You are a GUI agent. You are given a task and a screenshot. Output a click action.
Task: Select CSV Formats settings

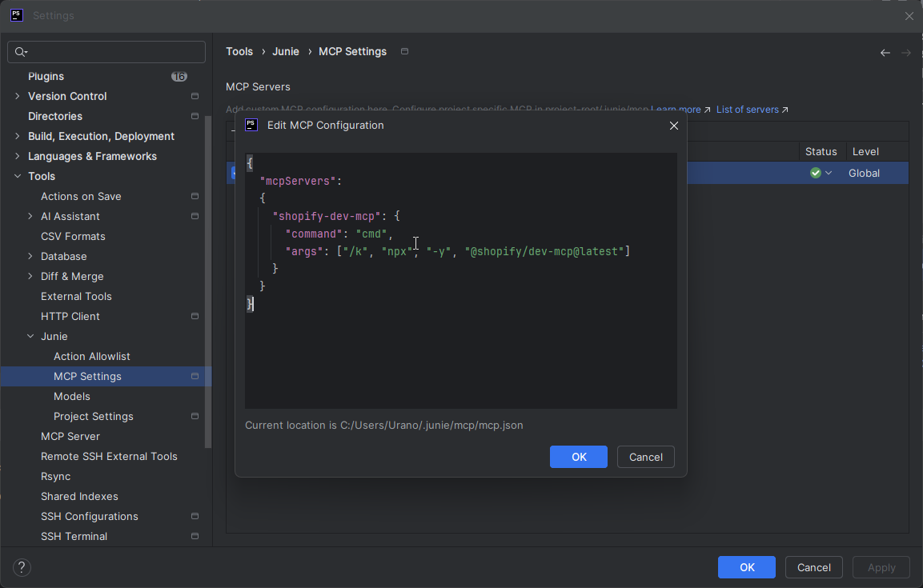click(x=73, y=236)
